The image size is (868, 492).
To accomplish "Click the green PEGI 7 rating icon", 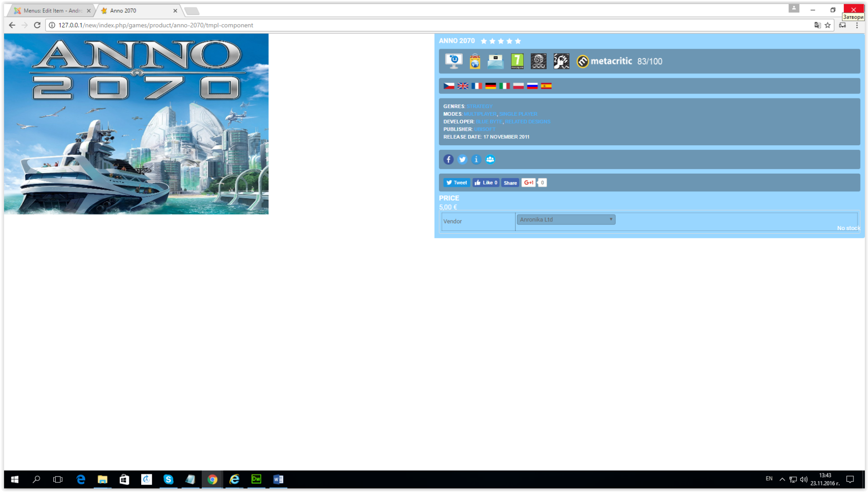I will [517, 61].
